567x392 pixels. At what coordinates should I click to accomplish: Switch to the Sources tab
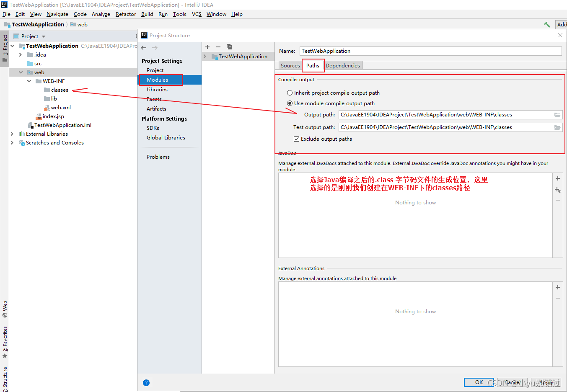(290, 66)
